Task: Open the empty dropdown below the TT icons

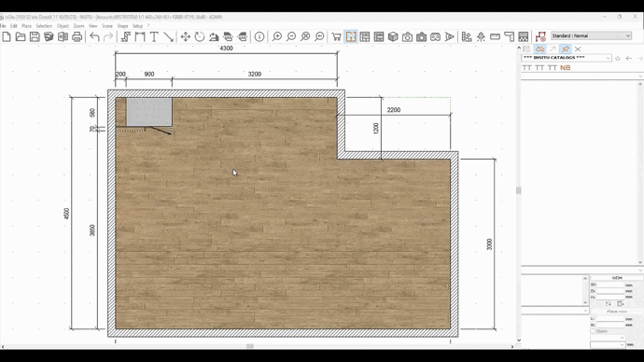Action: [581, 77]
